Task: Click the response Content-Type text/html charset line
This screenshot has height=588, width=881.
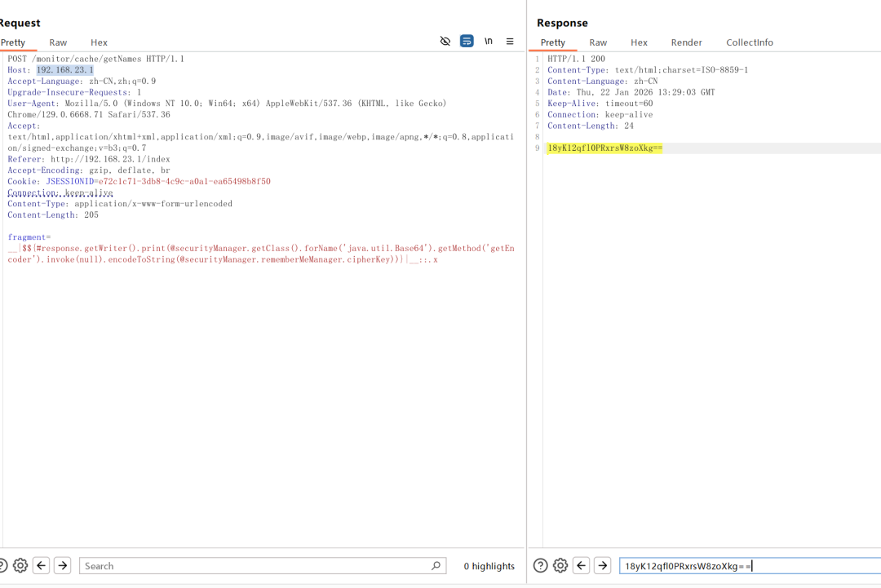Action: point(648,70)
